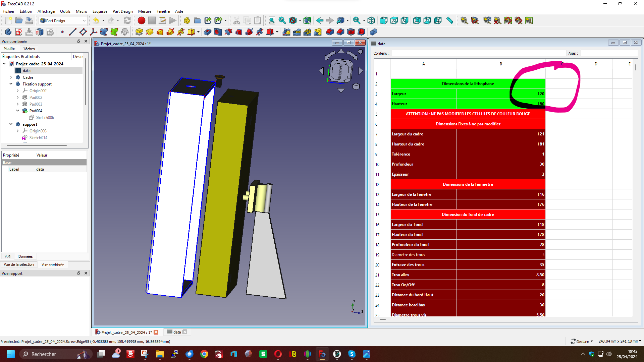Open the additive primitive dropdown arrow
Viewport: 644px width, 362px height.
198,32
